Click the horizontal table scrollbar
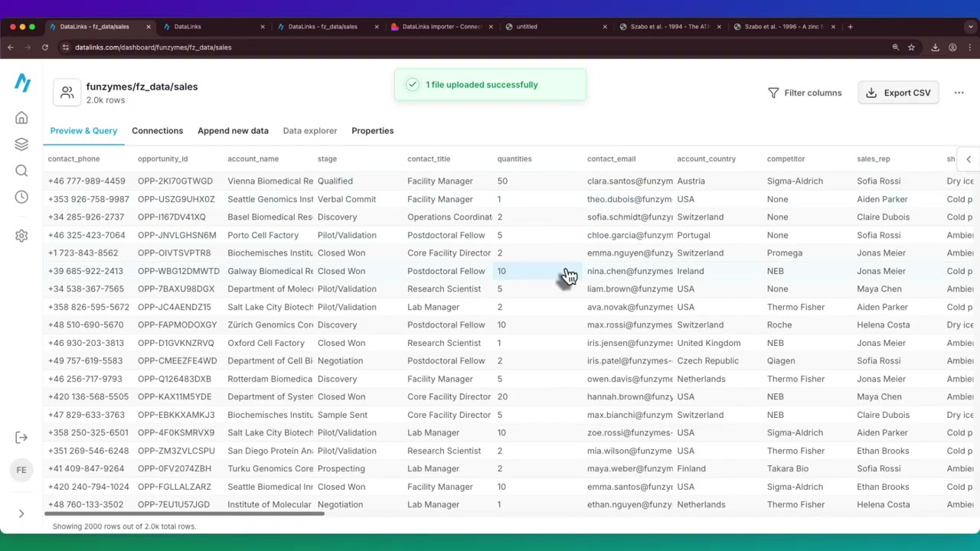980x551 pixels. (185, 514)
